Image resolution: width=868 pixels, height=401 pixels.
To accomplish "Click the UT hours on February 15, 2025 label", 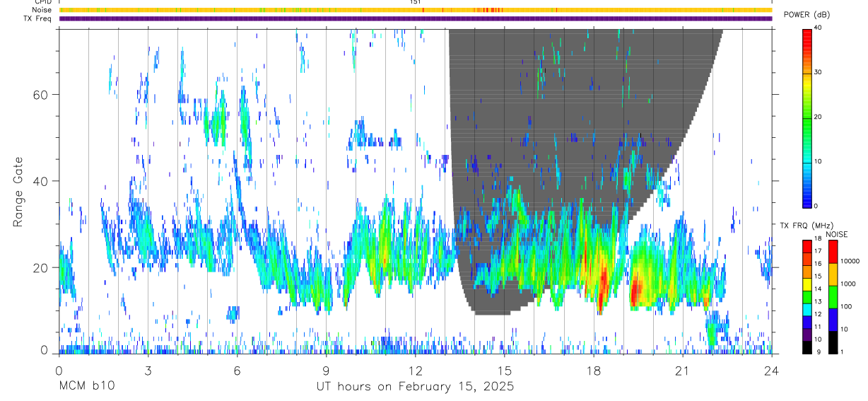I will click(415, 387).
